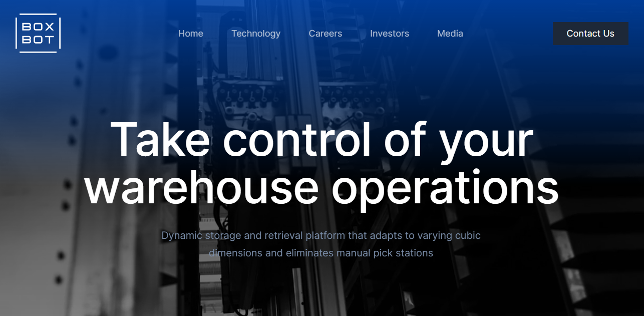
Task: Click the word 'operations' in headline
Action: tap(445, 190)
